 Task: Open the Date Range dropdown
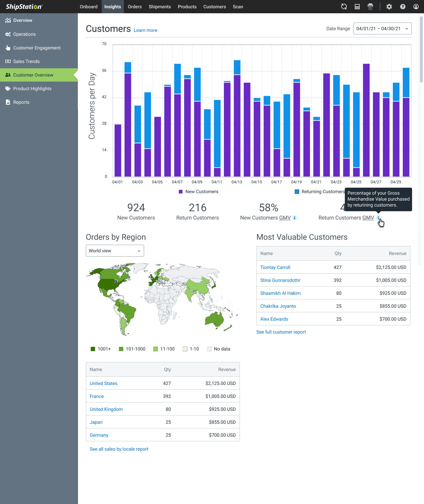point(382,29)
